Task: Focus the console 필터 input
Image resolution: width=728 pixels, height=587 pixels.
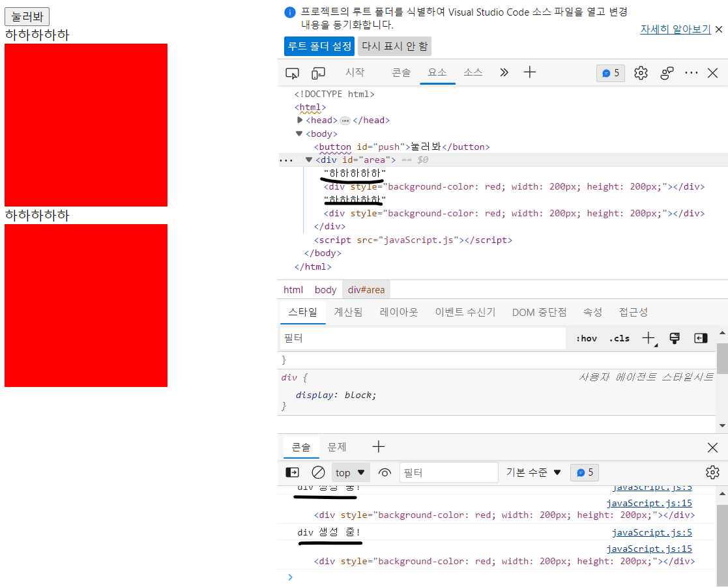Action: tap(449, 473)
